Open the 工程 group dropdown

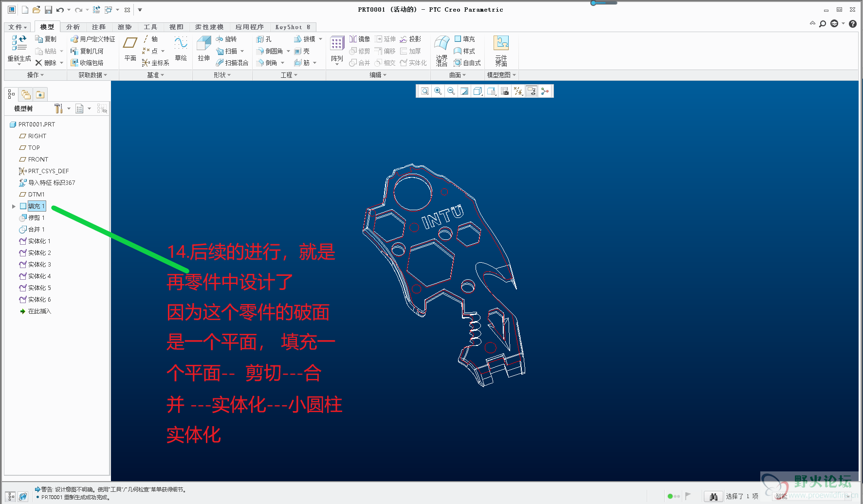point(289,75)
